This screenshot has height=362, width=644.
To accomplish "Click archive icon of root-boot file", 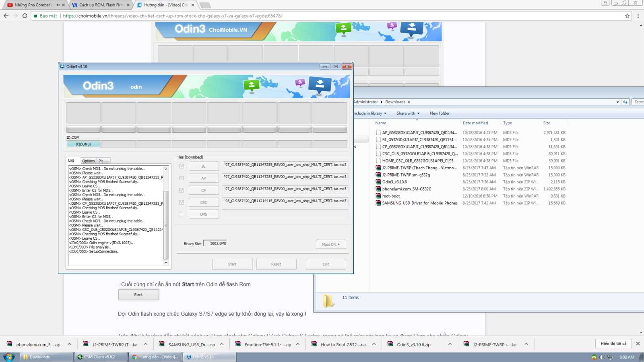I will [378, 196].
